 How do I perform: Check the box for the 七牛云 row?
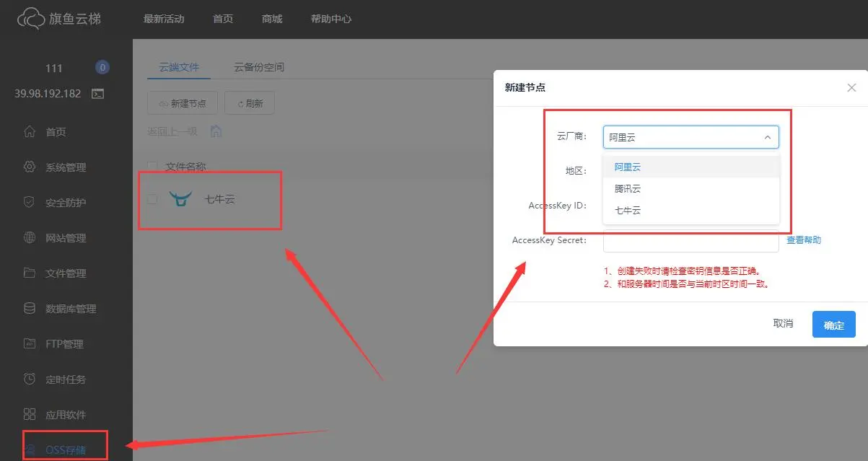152,199
